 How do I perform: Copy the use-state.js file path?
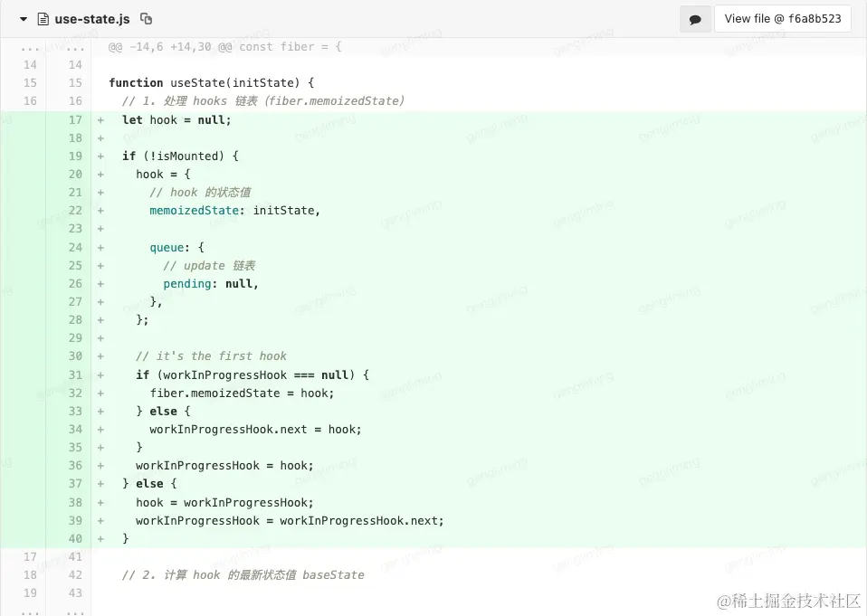coord(146,19)
